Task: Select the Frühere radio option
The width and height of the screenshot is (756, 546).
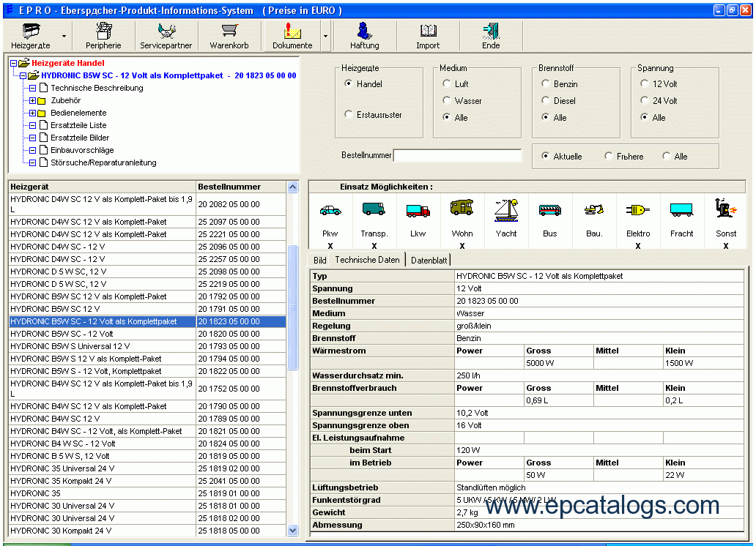Action: 608,156
